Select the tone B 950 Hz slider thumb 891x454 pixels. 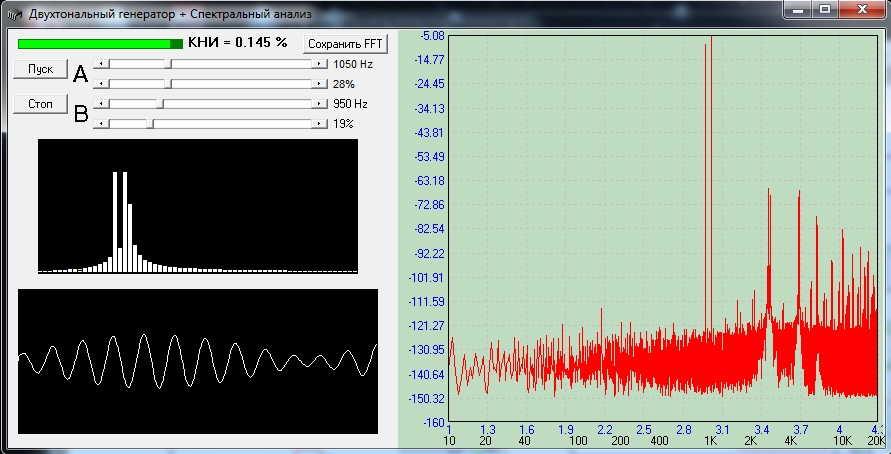[x=162, y=103]
